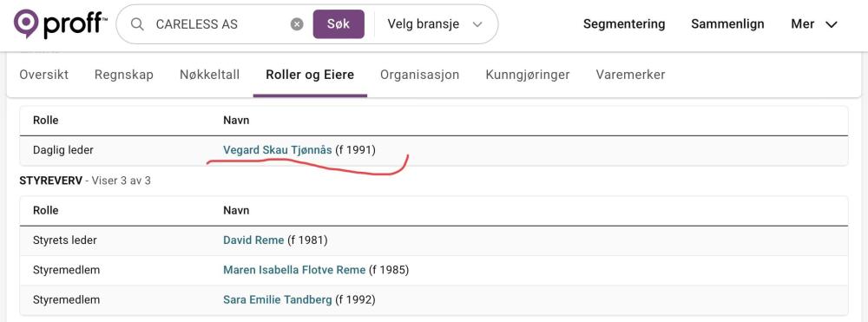The height and width of the screenshot is (322, 868).
Task: Clear the search field with X icon
Action: point(297,24)
